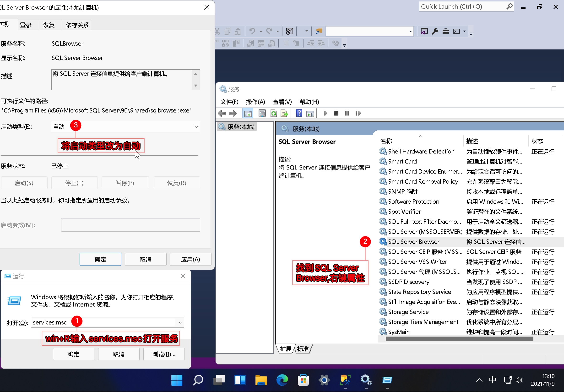This screenshot has width=564, height=392.
Task: Select the SQL Server VSS Writer service
Action: (x=418, y=262)
